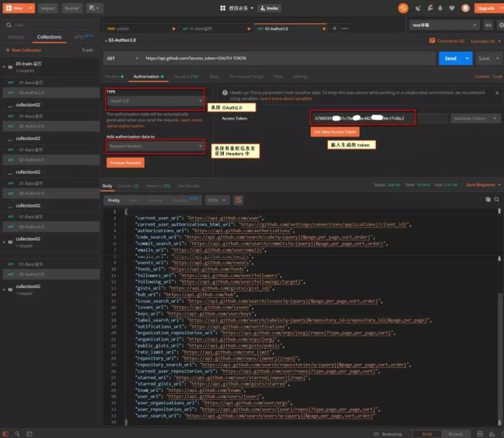Switch to the History sidebar tab
Image resolution: width=504 pixels, height=438 pixels.
[15, 37]
